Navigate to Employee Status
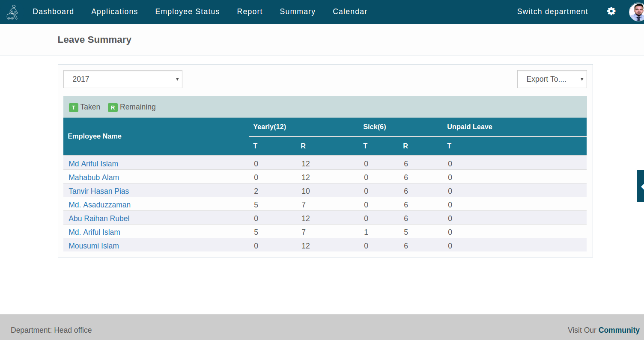The height and width of the screenshot is (340, 644). tap(187, 12)
